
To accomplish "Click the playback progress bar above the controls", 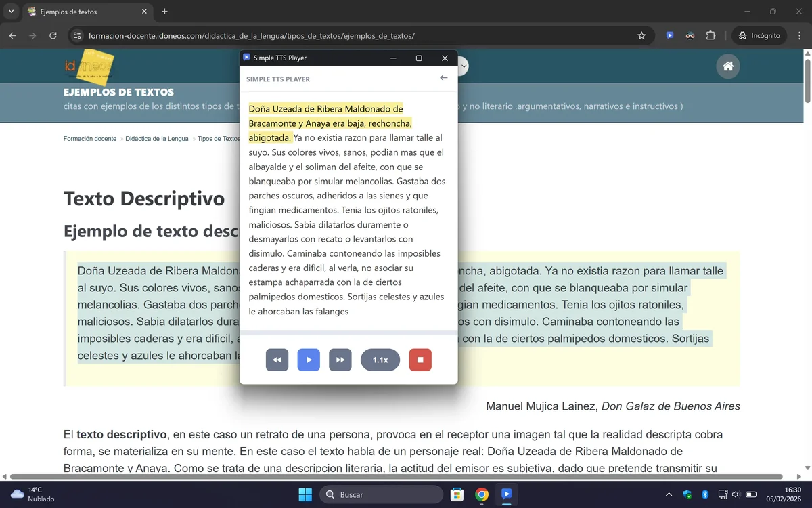I will click(348, 331).
